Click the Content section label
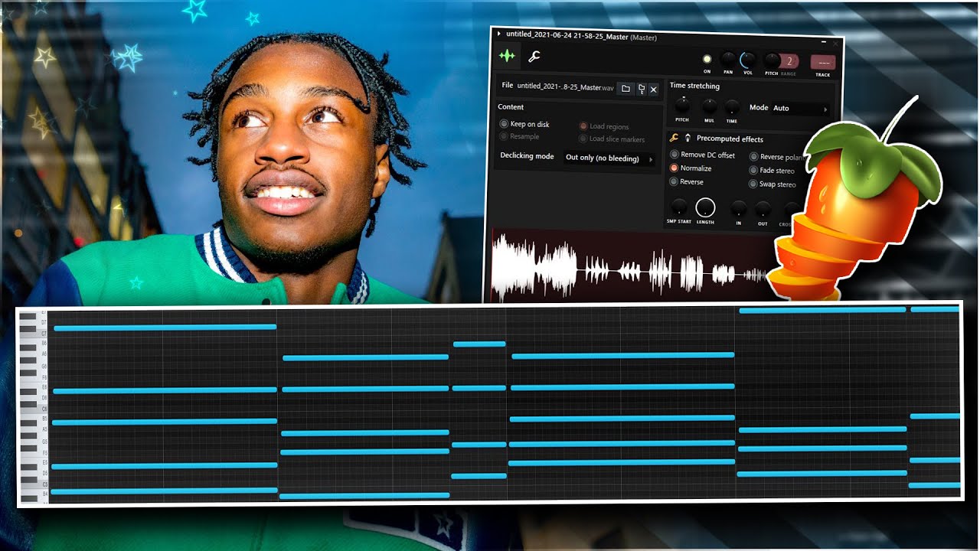The image size is (980, 551). click(x=511, y=107)
